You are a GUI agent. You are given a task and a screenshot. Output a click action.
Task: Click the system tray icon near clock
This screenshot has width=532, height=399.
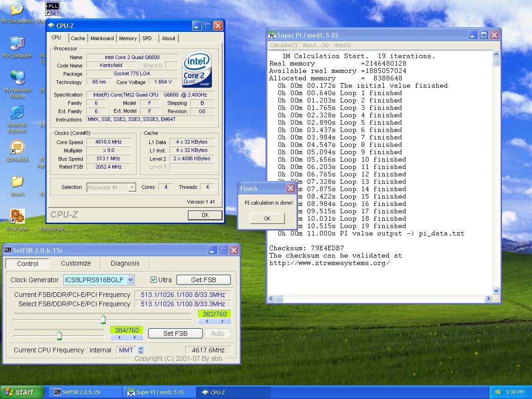(497, 392)
